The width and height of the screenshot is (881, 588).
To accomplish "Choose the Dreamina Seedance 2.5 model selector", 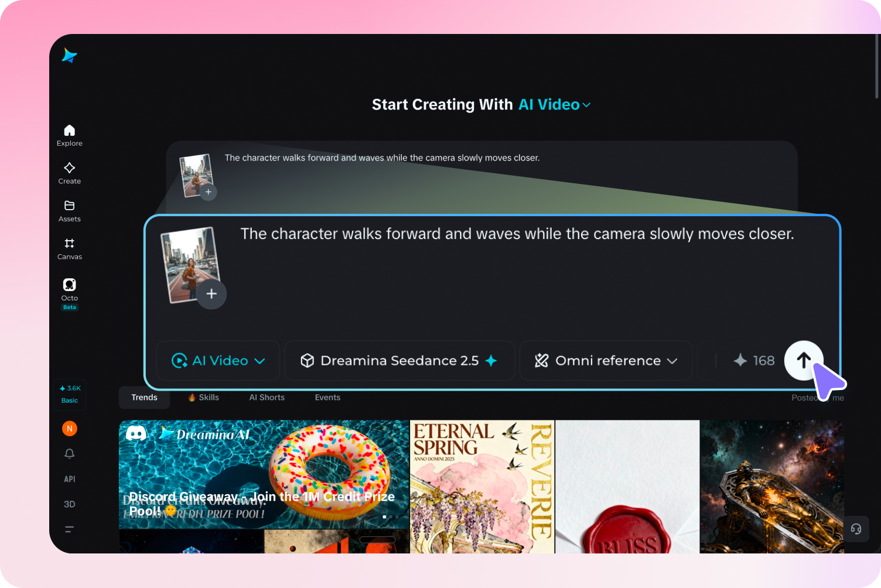I will coord(399,361).
